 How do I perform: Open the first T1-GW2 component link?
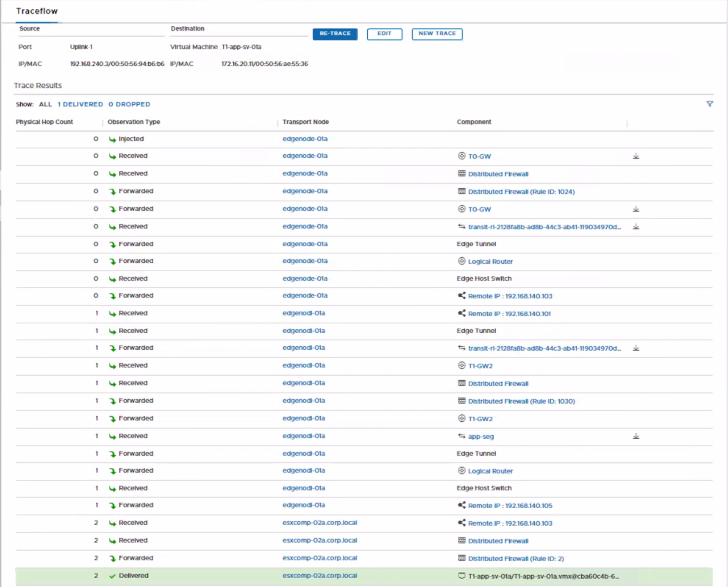click(480, 366)
